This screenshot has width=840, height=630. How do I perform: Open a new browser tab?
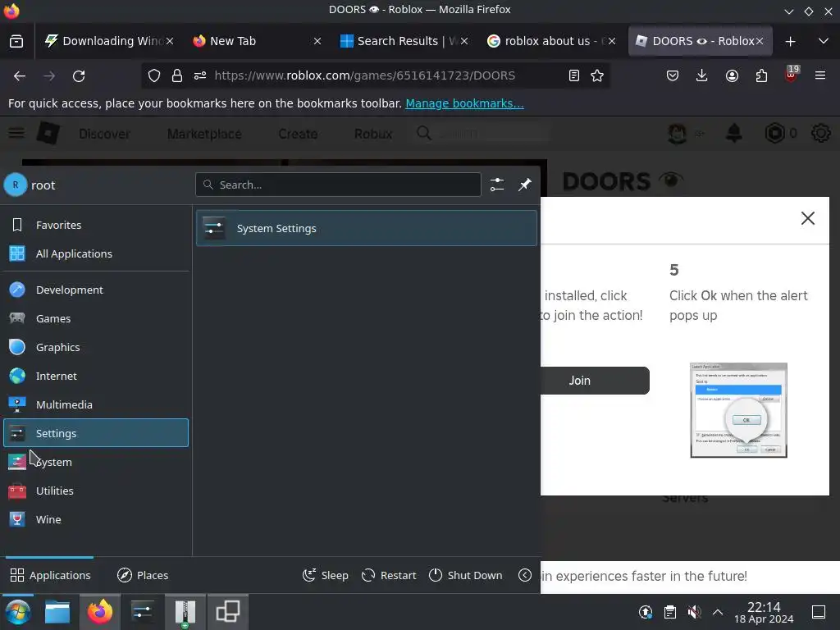(790, 41)
